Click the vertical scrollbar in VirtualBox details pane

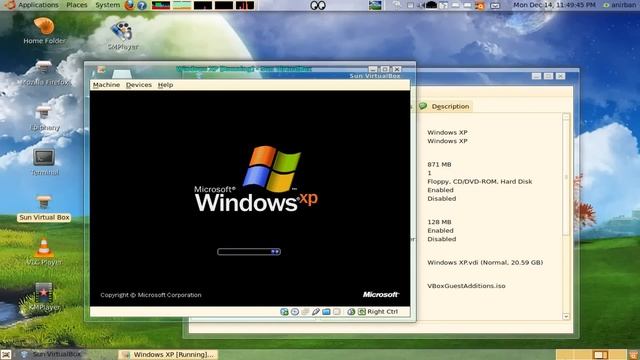[x=566, y=216]
